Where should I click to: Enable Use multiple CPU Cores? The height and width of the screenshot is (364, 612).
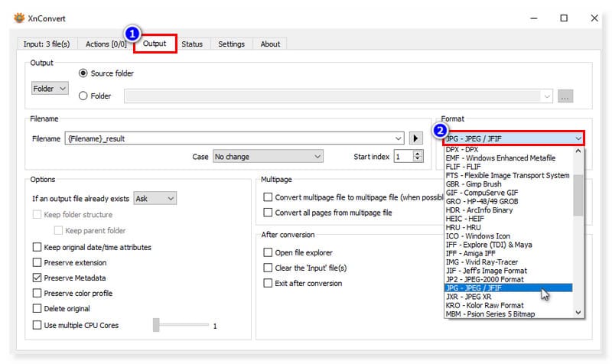tap(37, 325)
